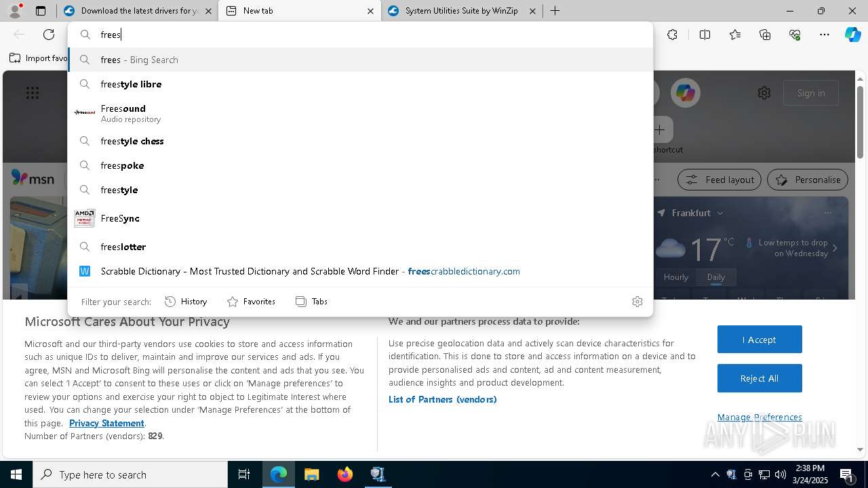
Task: Click the Reject All button
Action: click(759, 378)
